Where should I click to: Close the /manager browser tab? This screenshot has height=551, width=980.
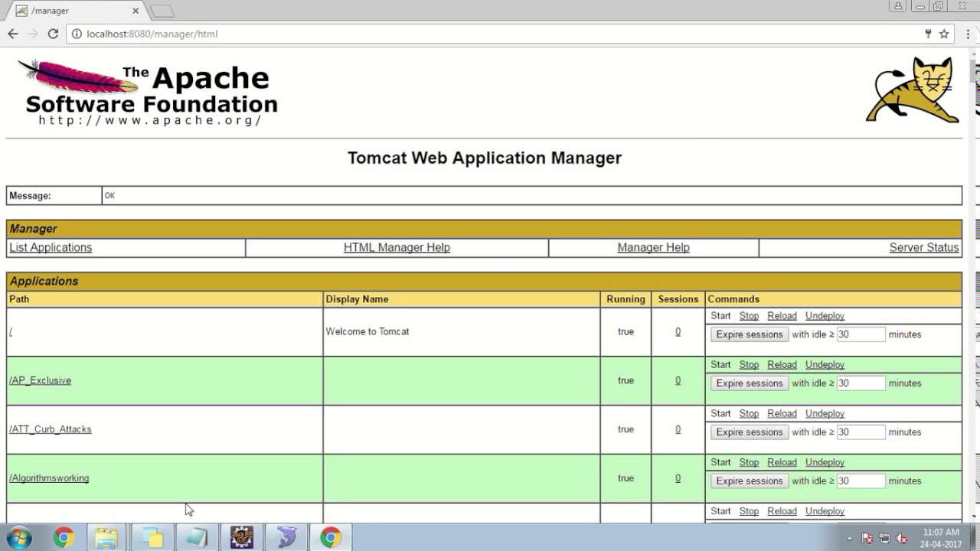click(x=136, y=11)
